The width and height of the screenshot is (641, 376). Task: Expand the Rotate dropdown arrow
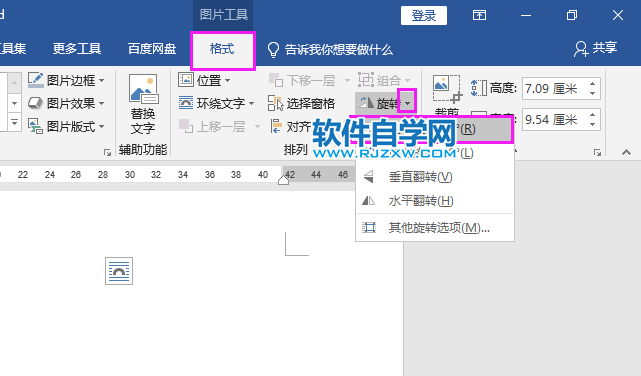(408, 103)
